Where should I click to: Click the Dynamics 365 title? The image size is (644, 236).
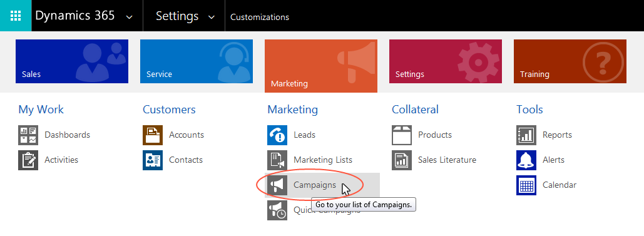click(x=75, y=16)
